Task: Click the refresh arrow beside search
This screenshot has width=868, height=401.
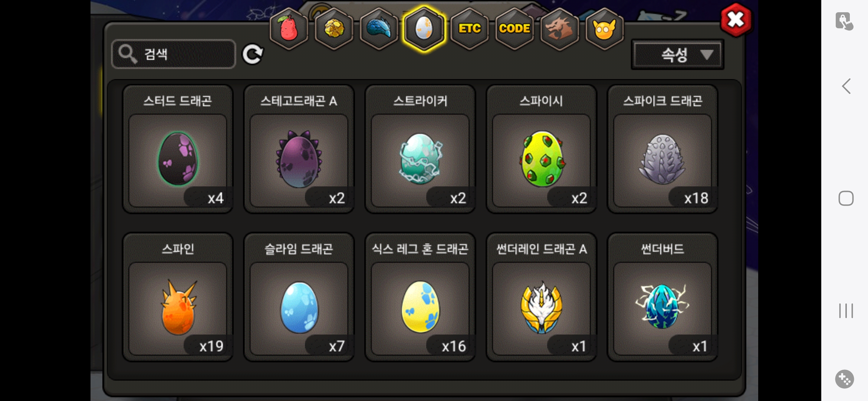Action: [253, 54]
